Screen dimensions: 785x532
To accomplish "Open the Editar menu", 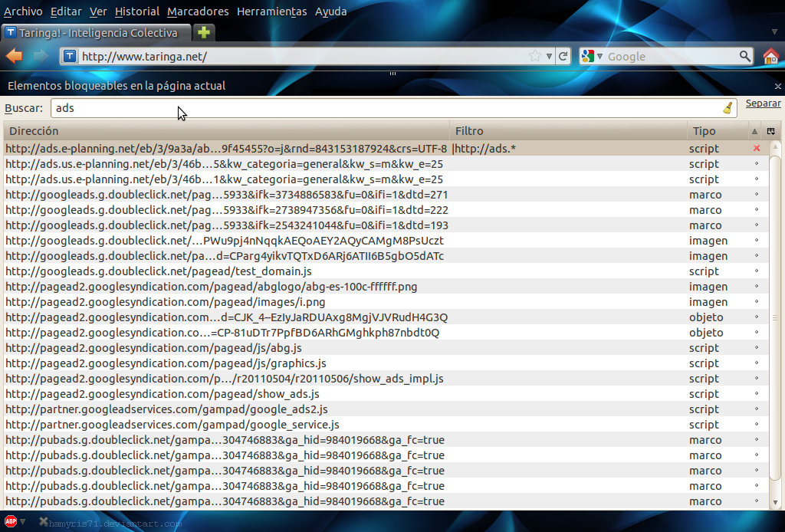I will pyautogui.click(x=66, y=11).
